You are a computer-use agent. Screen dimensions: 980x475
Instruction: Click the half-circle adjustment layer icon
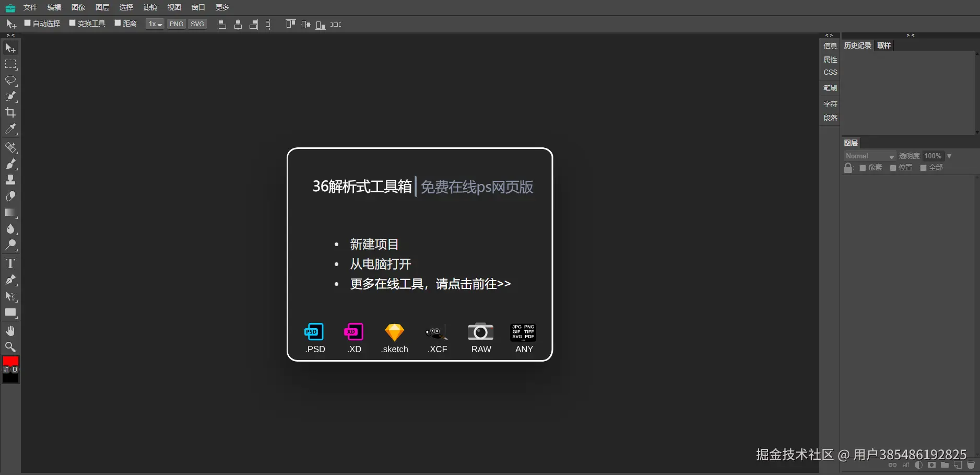(918, 465)
